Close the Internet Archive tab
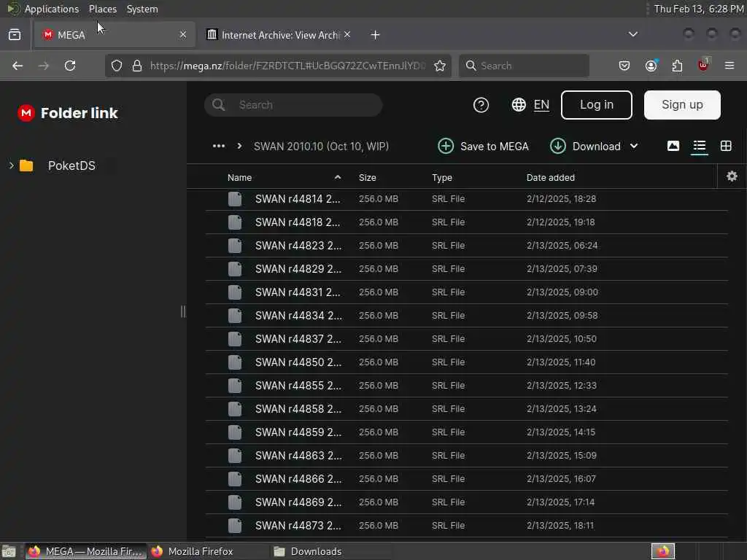747x560 pixels. tap(347, 34)
